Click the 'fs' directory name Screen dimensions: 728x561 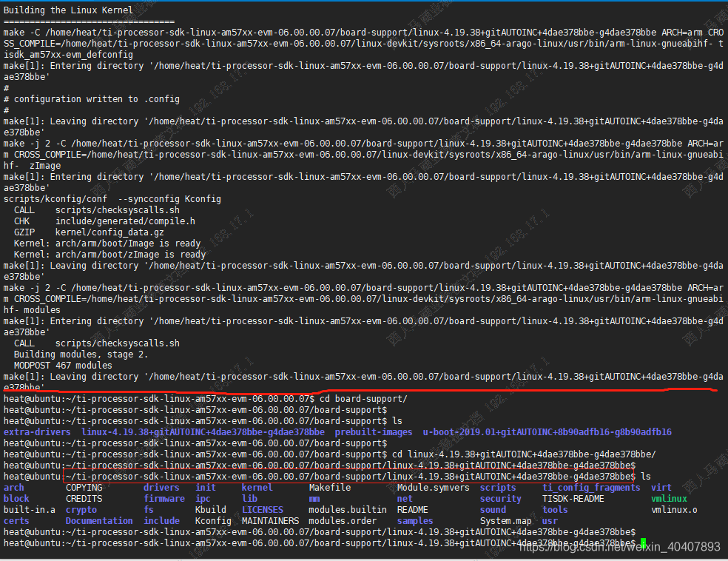[x=149, y=510]
